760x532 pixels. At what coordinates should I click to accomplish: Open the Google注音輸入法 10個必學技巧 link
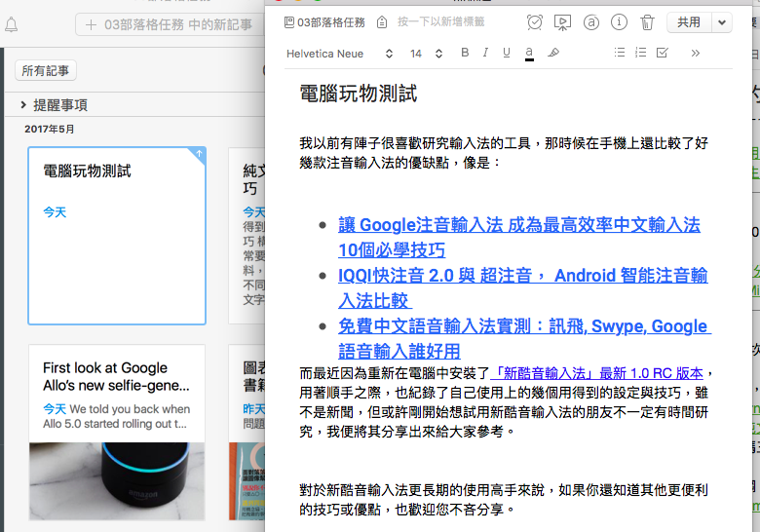pyautogui.click(x=519, y=238)
